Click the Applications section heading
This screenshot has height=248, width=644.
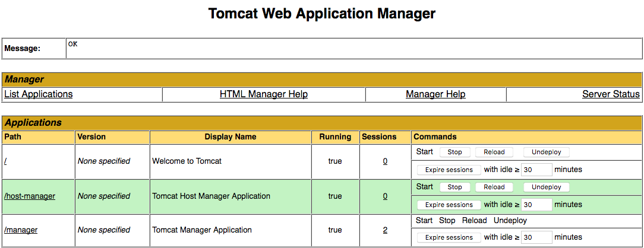(33, 123)
